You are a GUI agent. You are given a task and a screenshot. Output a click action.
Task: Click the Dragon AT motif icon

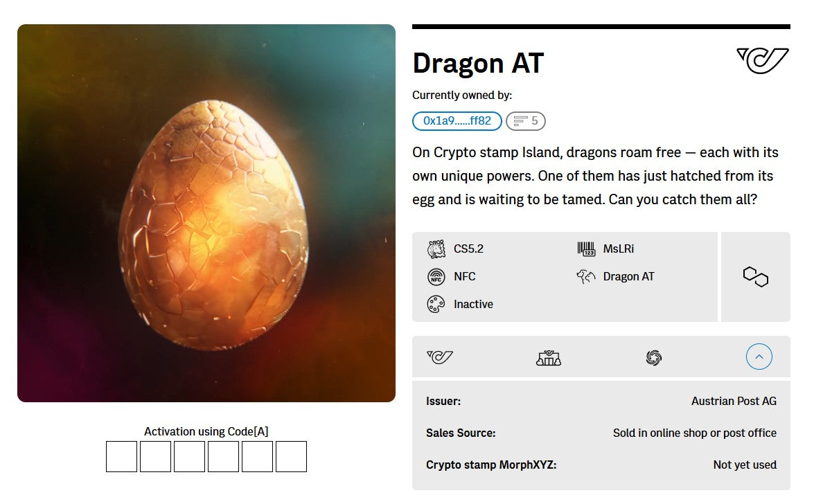tap(585, 276)
